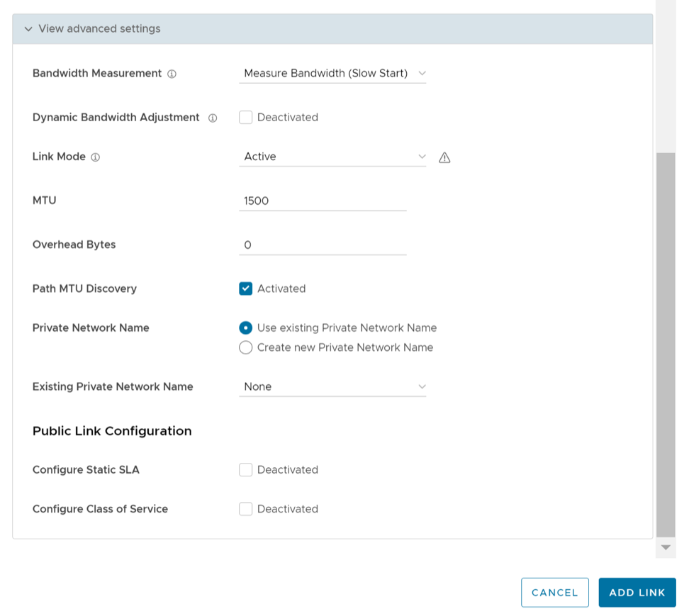Collapse the View advanced settings section
The image size is (689, 616).
click(28, 29)
